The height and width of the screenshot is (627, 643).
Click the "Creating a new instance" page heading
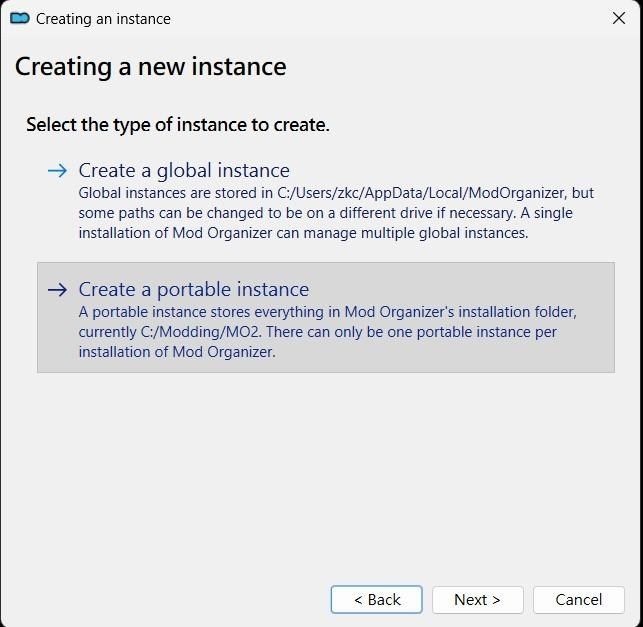pyautogui.click(x=150, y=67)
